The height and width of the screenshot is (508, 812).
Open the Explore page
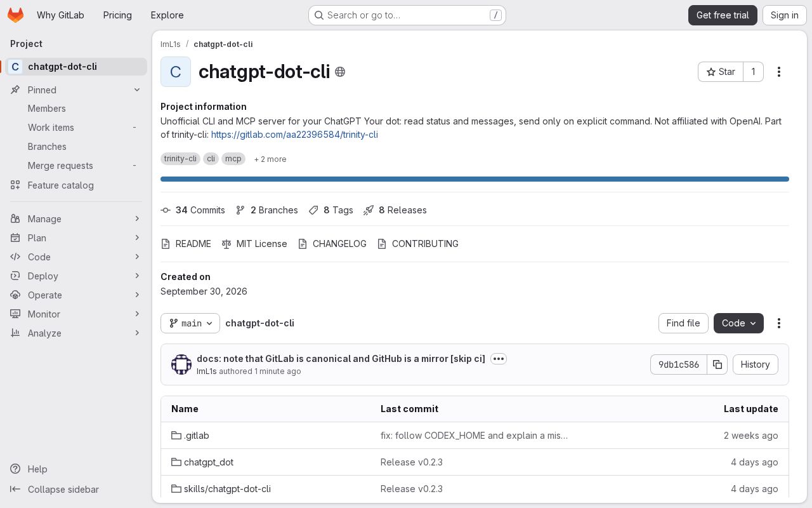167,15
